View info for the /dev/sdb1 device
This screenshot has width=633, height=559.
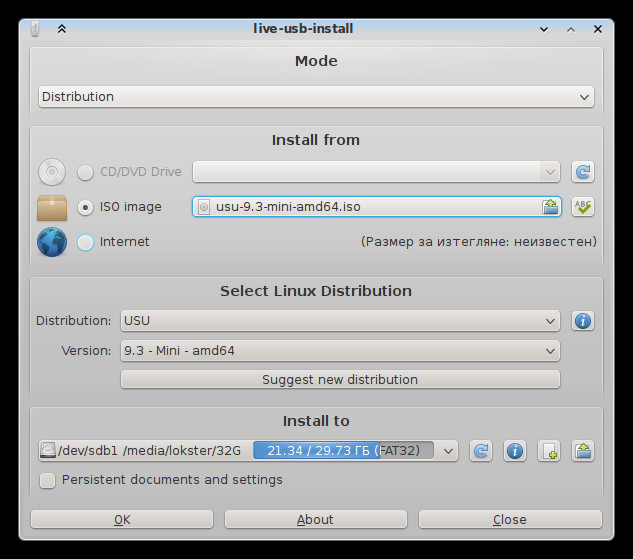515,451
